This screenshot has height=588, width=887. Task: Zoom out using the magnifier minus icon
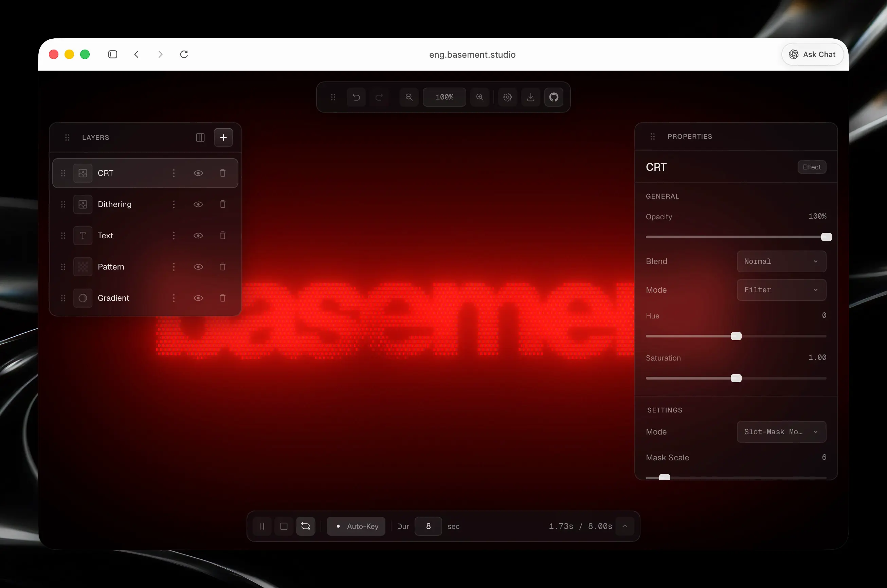coord(409,97)
